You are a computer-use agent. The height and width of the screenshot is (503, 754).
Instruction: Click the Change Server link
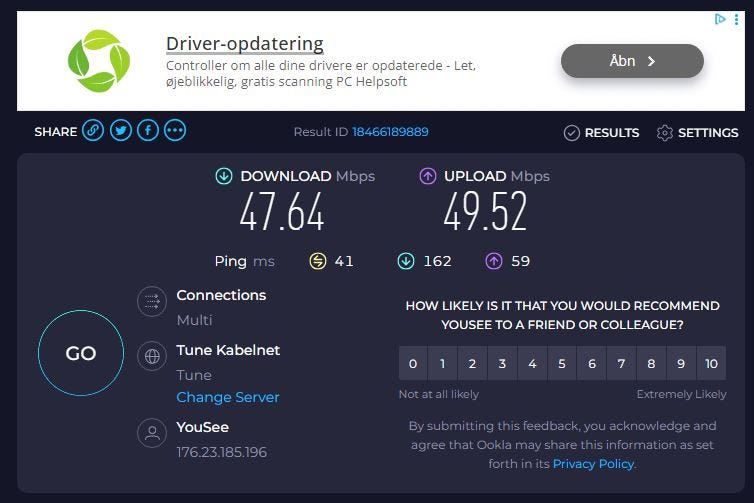point(227,397)
